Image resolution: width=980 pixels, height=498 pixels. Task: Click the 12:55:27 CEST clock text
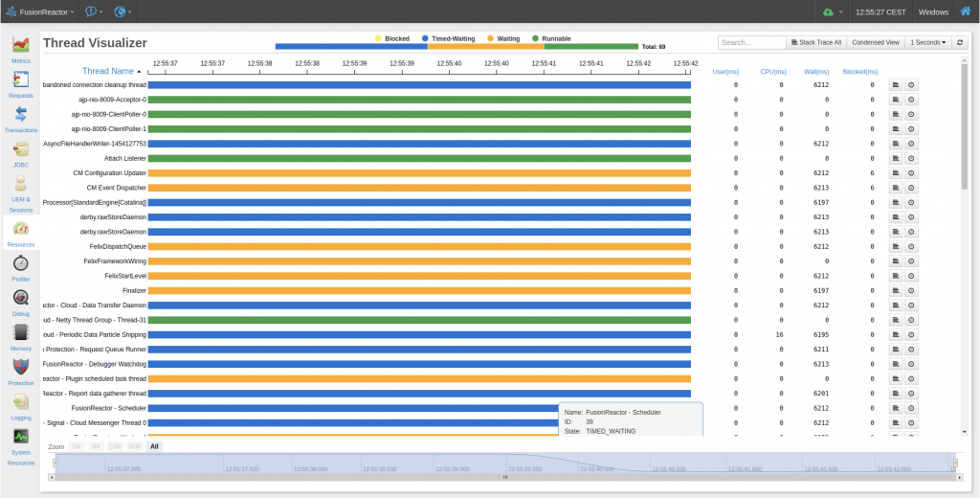[x=881, y=11]
